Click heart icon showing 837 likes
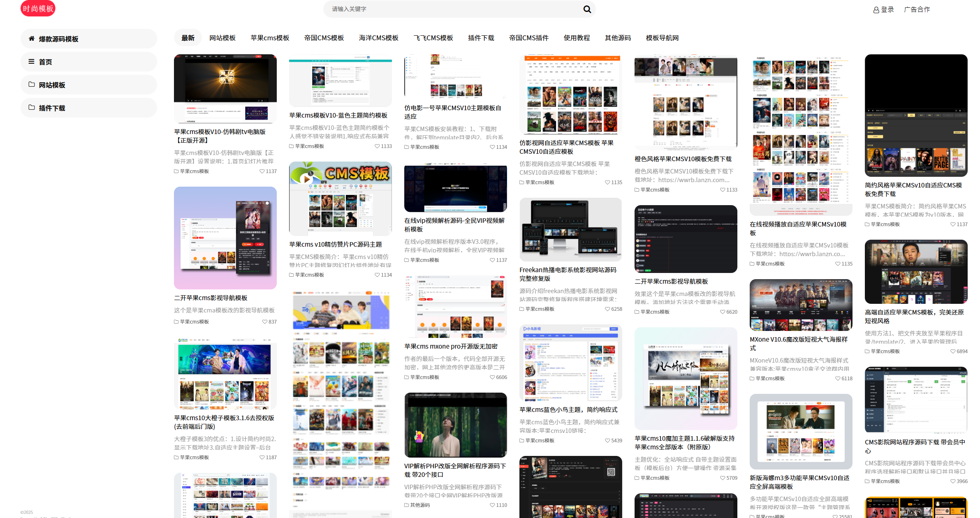Screen dimensions: 980x518 (265, 322)
